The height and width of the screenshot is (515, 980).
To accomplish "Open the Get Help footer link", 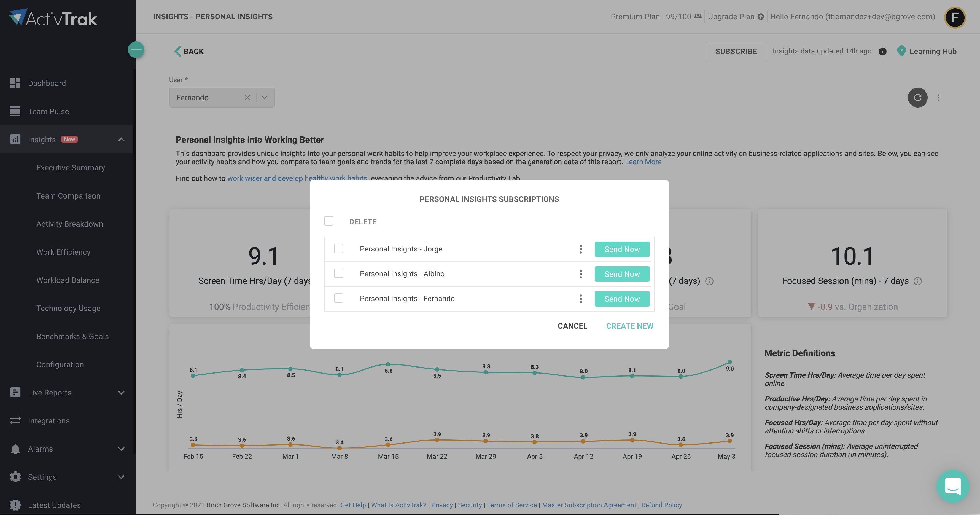I will [x=353, y=505].
